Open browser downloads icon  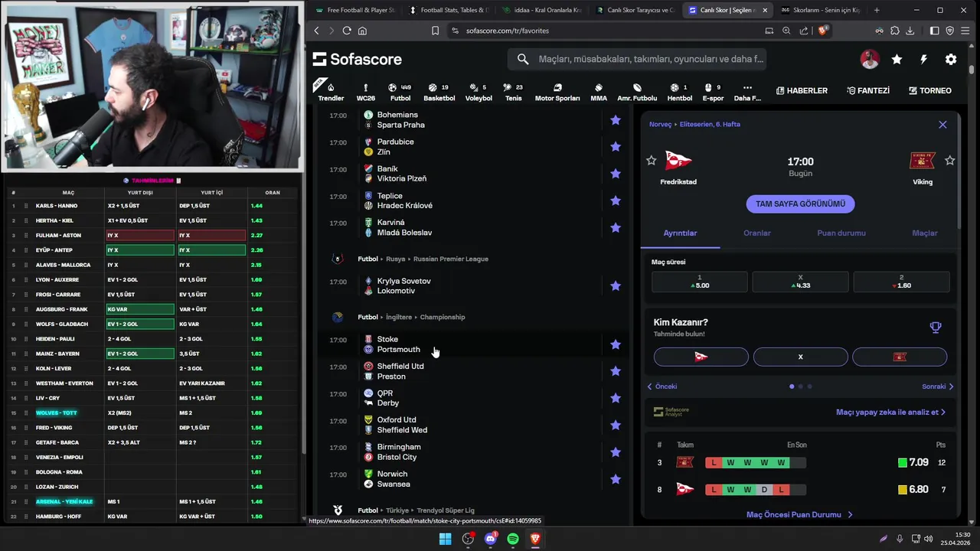point(910,31)
